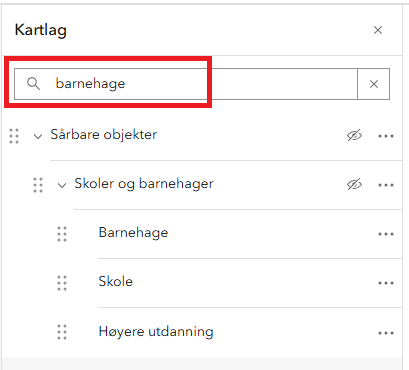The height and width of the screenshot is (370, 409).
Task: Clear the barnehage search text
Action: tap(374, 84)
